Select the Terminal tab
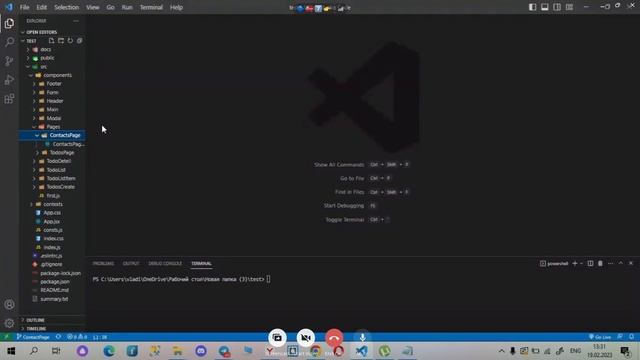Viewport: 640px width, 360px height. (x=201, y=264)
